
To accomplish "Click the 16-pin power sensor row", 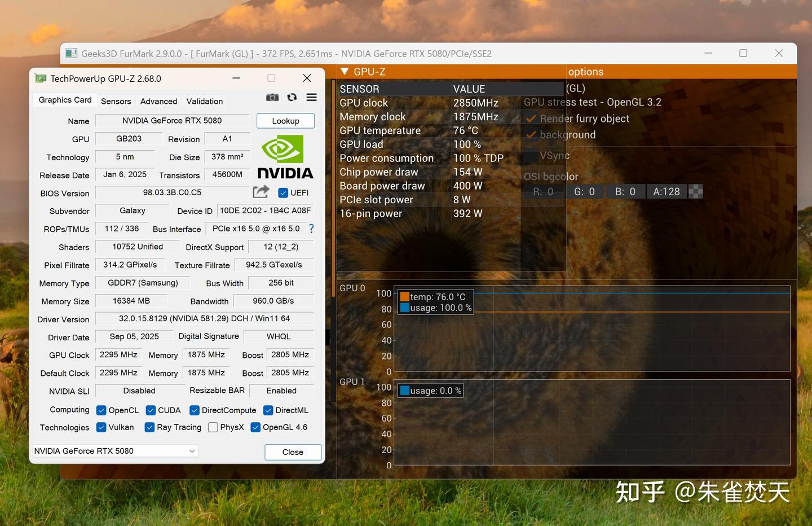I will (451, 213).
